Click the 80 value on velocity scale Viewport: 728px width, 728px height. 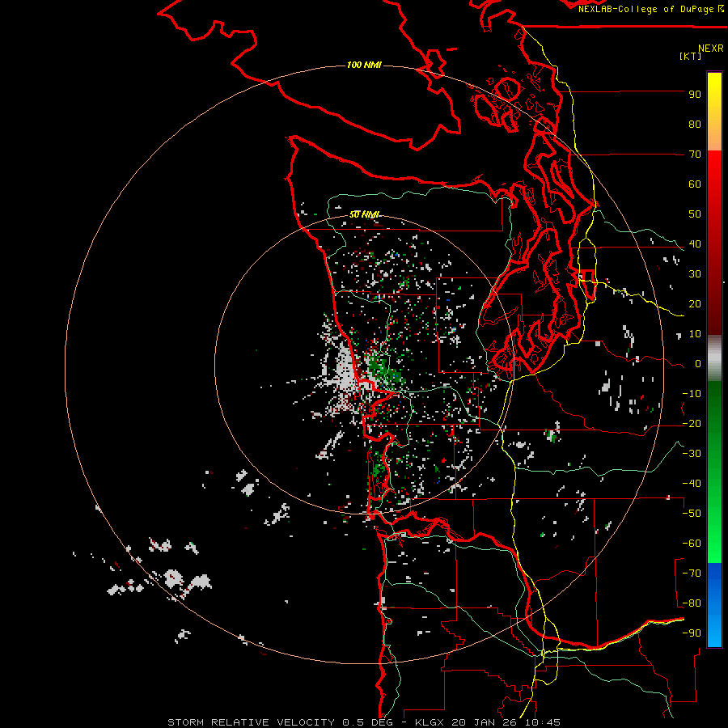pyautogui.click(x=695, y=125)
